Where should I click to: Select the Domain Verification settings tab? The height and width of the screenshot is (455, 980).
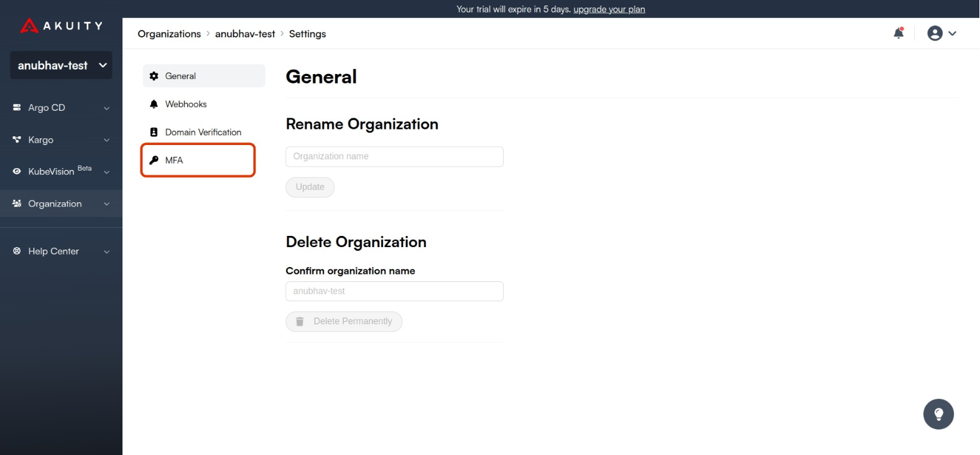point(204,132)
